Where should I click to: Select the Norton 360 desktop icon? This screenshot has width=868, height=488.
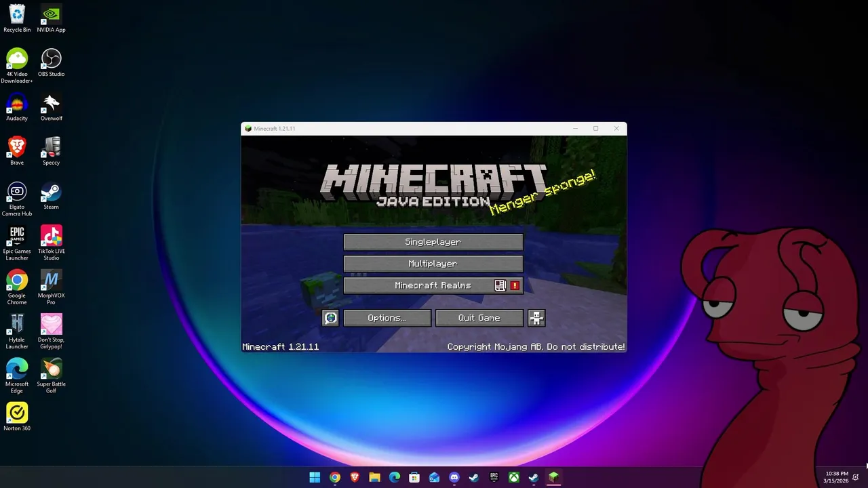[x=17, y=416]
